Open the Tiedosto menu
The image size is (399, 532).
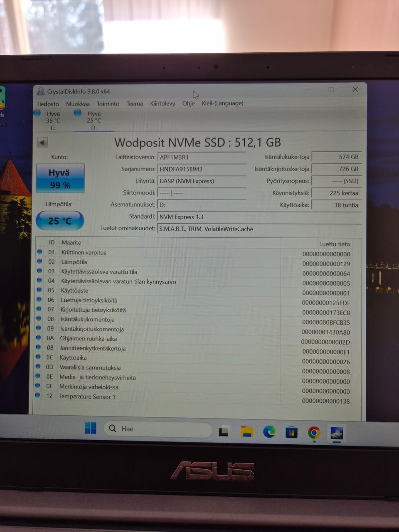[x=47, y=104]
